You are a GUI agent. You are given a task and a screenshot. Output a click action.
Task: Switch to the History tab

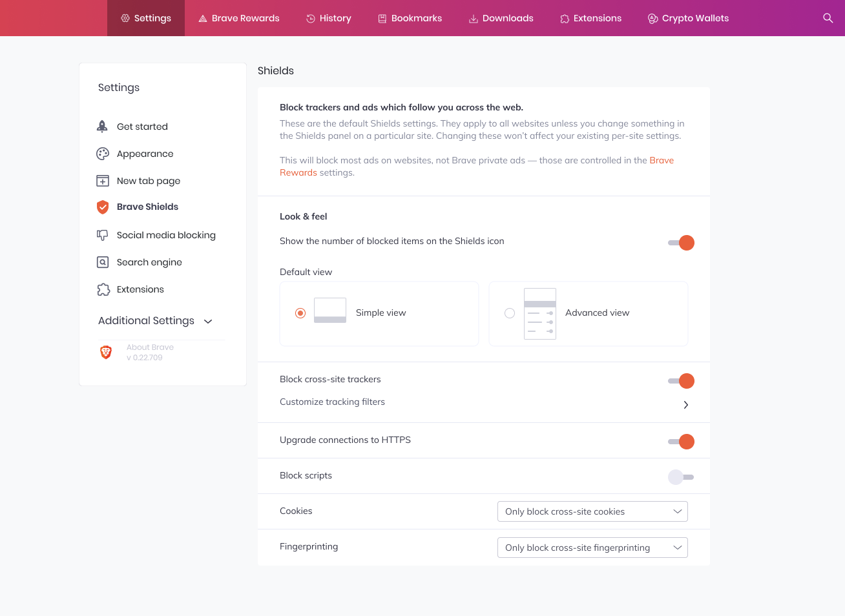tap(329, 18)
